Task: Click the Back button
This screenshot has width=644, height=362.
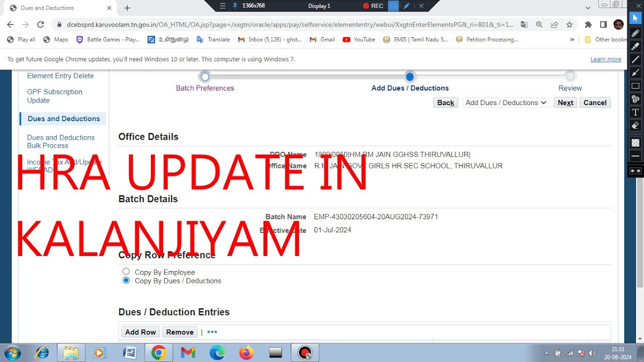Action: [x=446, y=103]
